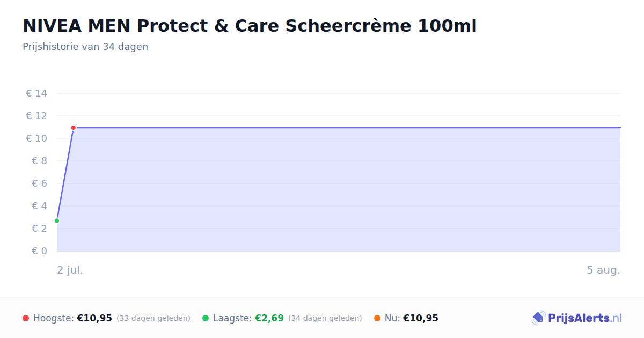Click the 34 dagen geleden note
The image size is (644, 338).
point(325,318)
